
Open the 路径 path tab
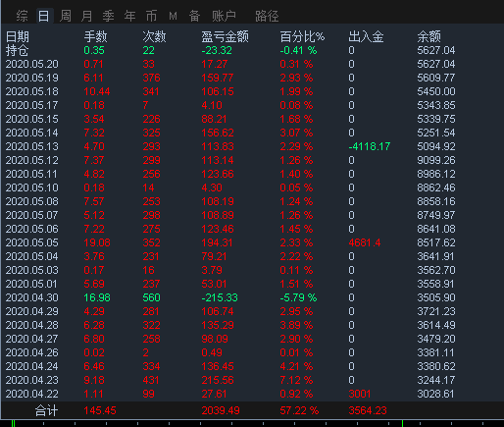point(267,16)
